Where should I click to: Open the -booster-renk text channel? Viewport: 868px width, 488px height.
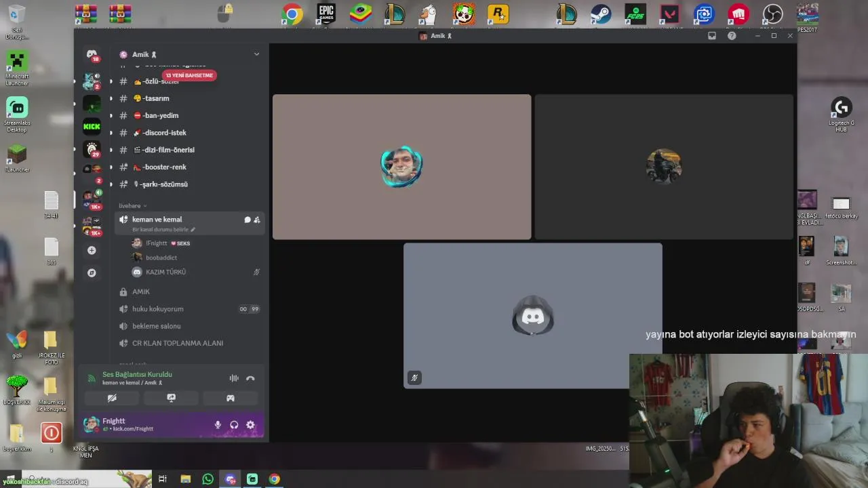(x=189, y=167)
